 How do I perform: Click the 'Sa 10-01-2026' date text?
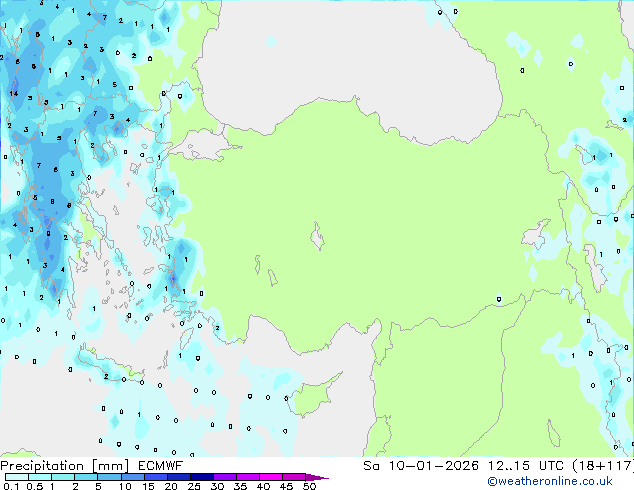point(421,466)
